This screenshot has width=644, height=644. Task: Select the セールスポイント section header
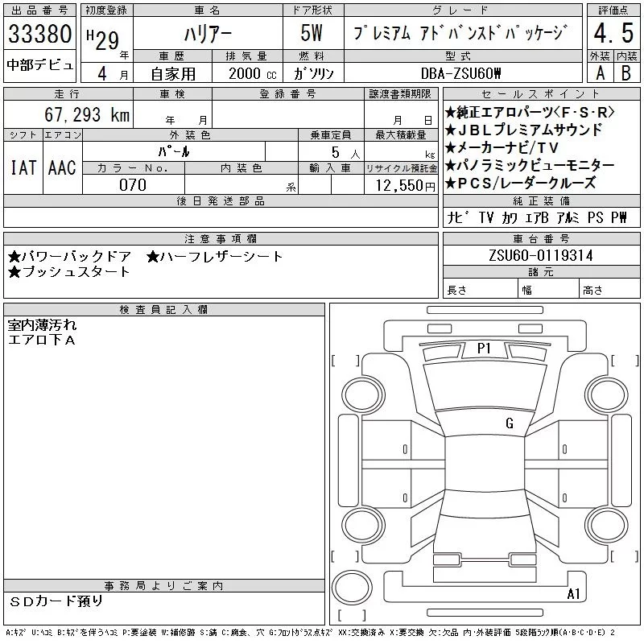[x=541, y=94]
